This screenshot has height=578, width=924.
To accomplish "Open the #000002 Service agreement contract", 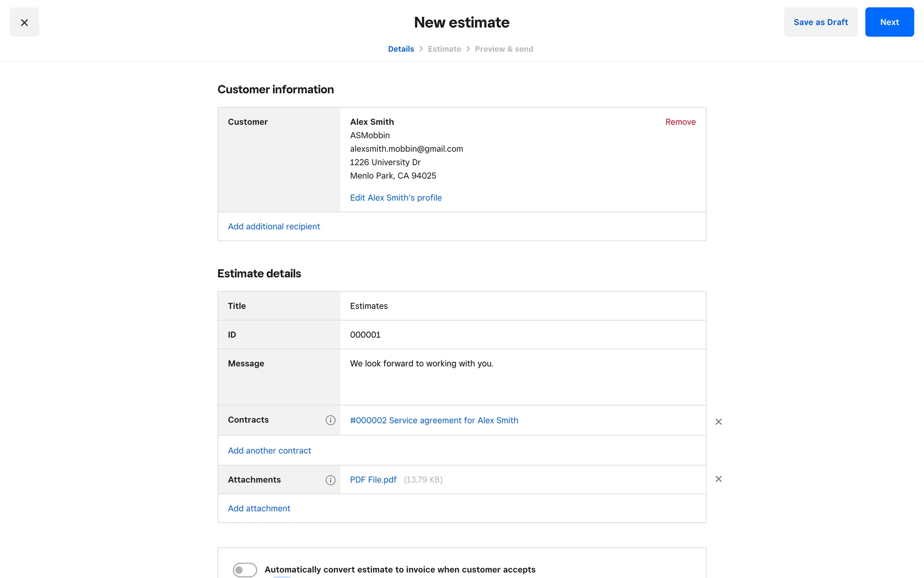I will [x=434, y=420].
